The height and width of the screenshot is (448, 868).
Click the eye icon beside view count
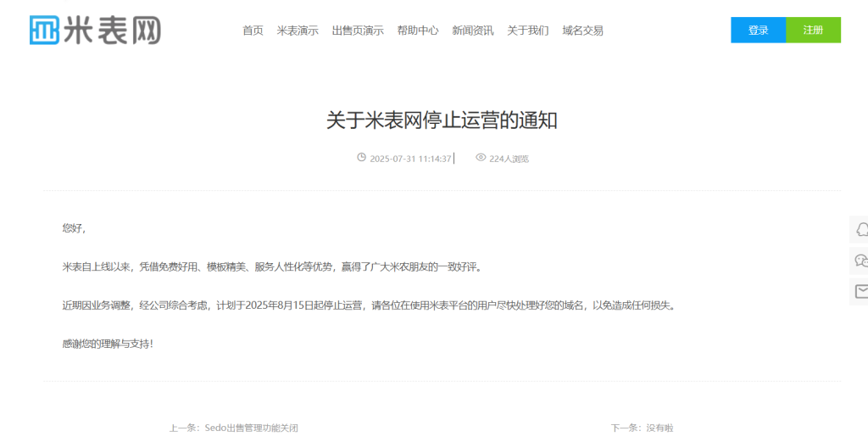[481, 158]
